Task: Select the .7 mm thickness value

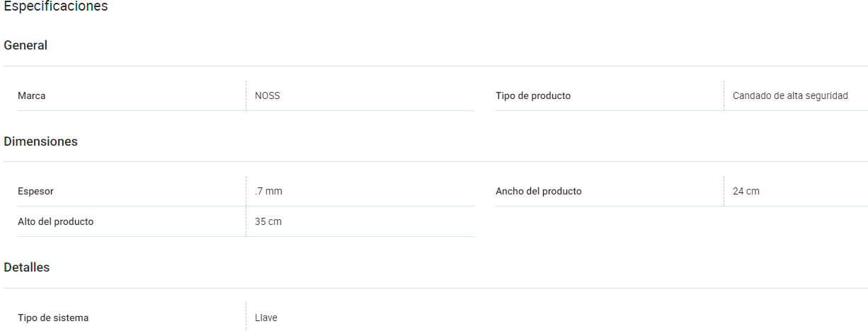Action: coord(268,191)
